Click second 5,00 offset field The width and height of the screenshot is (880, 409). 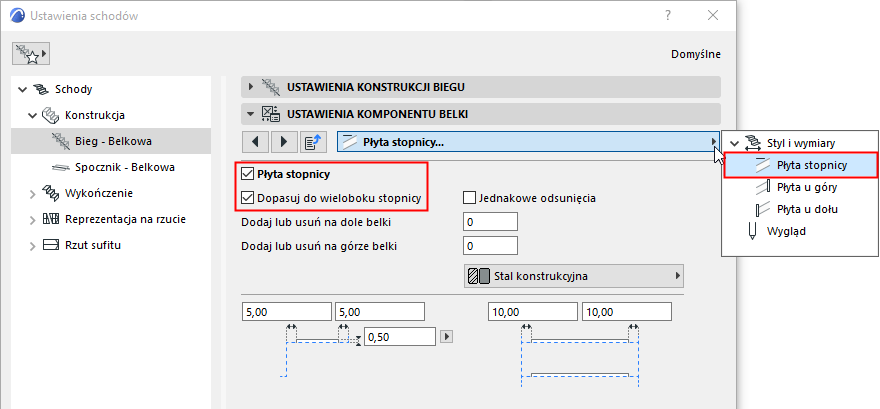[x=379, y=312]
